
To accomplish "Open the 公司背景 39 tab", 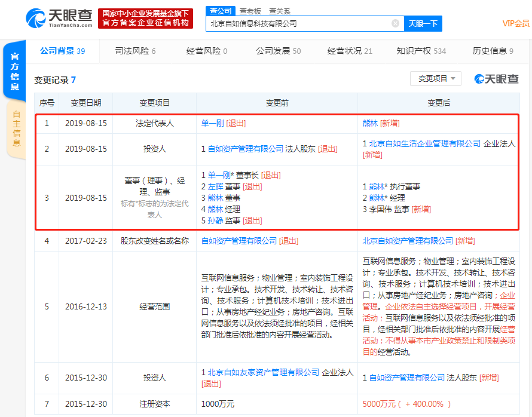I will pos(62,51).
